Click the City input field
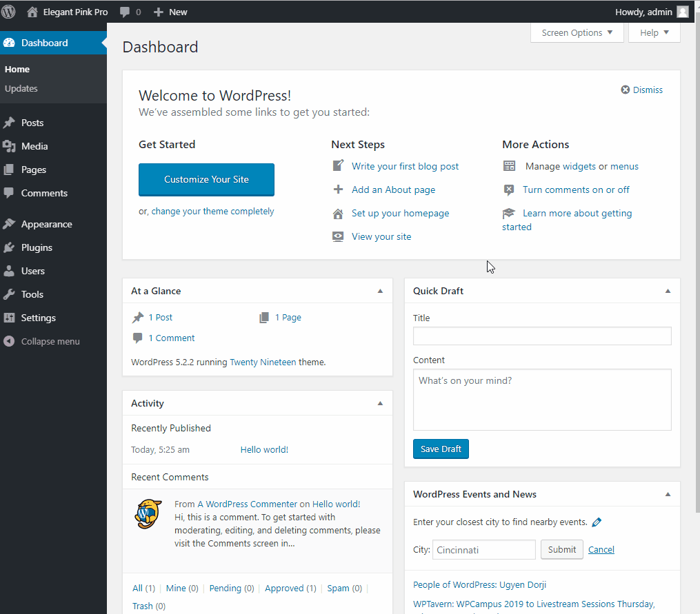The height and width of the screenshot is (614, 700). click(484, 550)
